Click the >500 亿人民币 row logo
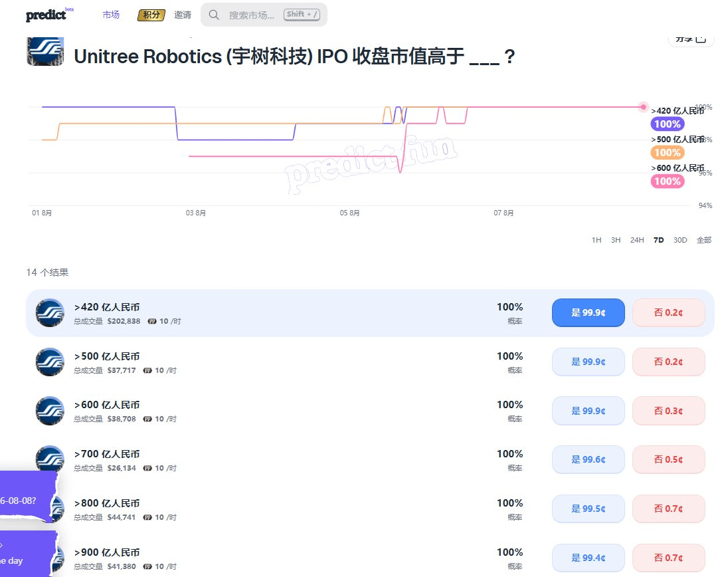This screenshot has width=728, height=577. pos(50,362)
